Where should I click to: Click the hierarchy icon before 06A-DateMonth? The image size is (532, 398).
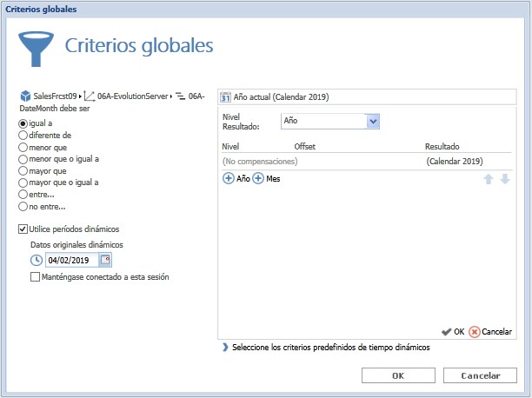180,96
